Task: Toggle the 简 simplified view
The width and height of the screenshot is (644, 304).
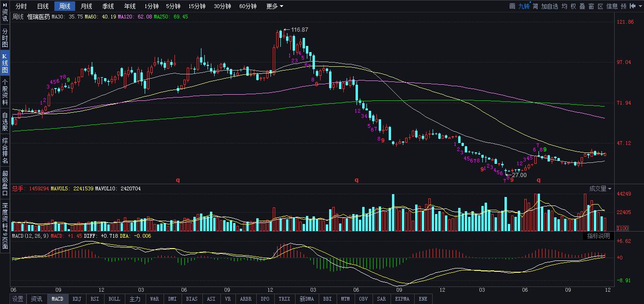Action: tap(535, 6)
